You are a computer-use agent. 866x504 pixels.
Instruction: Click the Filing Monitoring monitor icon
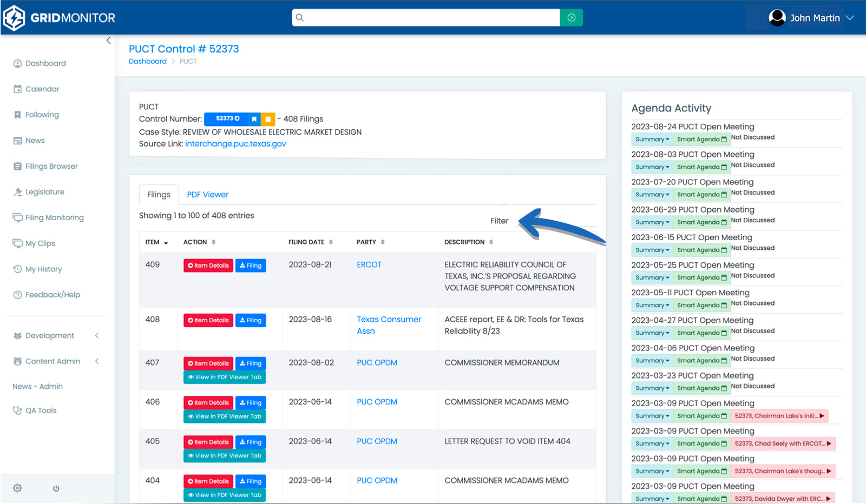(17, 217)
